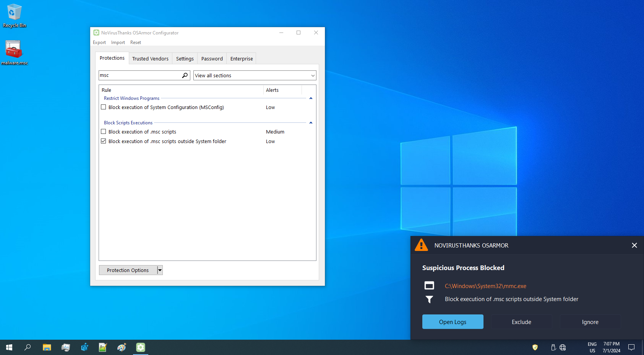Switch to the Trusted Vendors tab
Image resolution: width=644 pixels, height=355 pixels.
pyautogui.click(x=150, y=59)
